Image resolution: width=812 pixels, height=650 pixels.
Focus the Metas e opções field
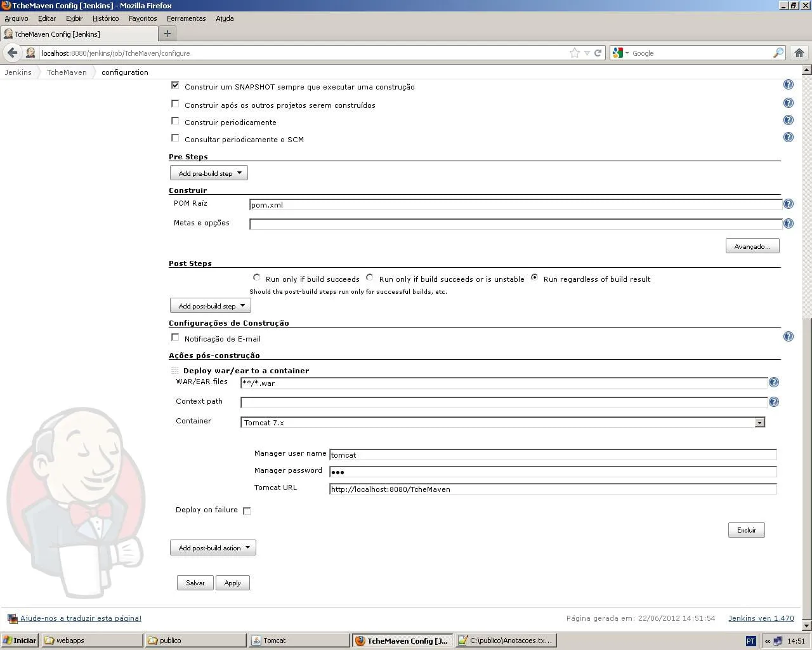point(516,223)
